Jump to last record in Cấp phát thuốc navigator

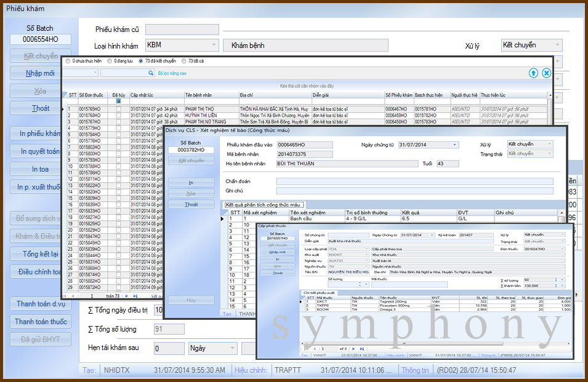(x=361, y=349)
